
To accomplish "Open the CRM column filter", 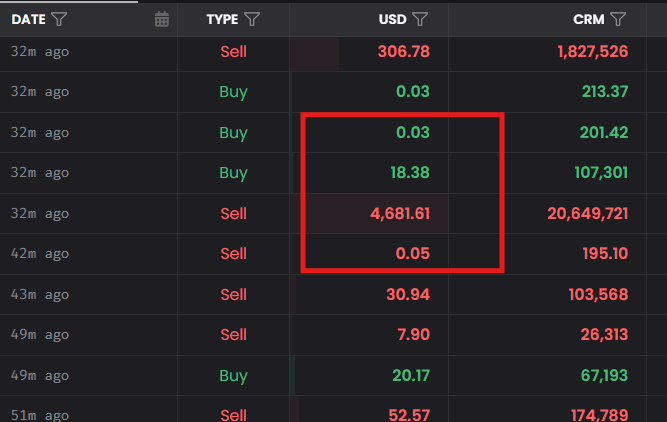I will pyautogui.click(x=618, y=19).
